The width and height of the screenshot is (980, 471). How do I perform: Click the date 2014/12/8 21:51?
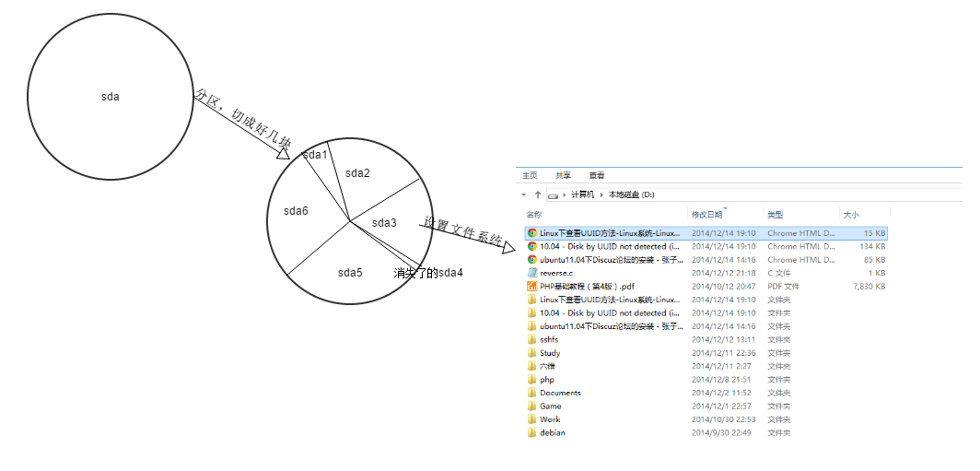(x=721, y=380)
